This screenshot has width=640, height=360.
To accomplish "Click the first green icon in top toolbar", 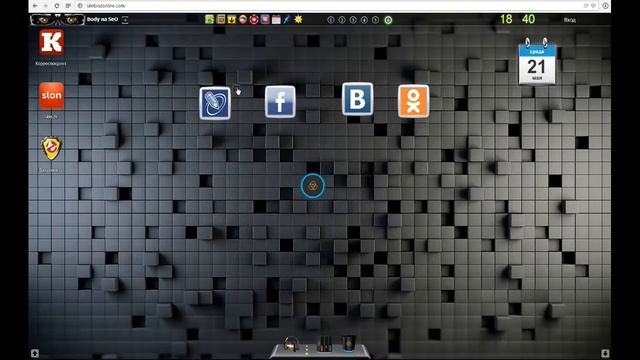I will 209,19.
